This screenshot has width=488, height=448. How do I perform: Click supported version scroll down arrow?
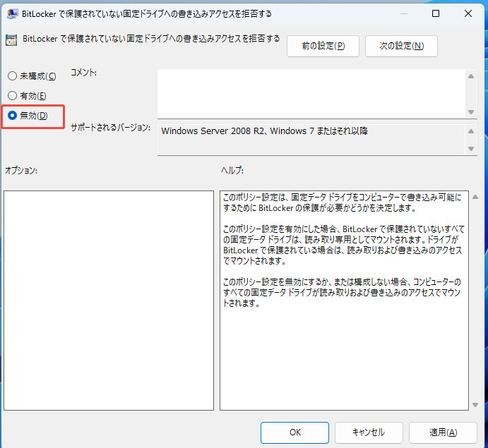pyautogui.click(x=471, y=149)
